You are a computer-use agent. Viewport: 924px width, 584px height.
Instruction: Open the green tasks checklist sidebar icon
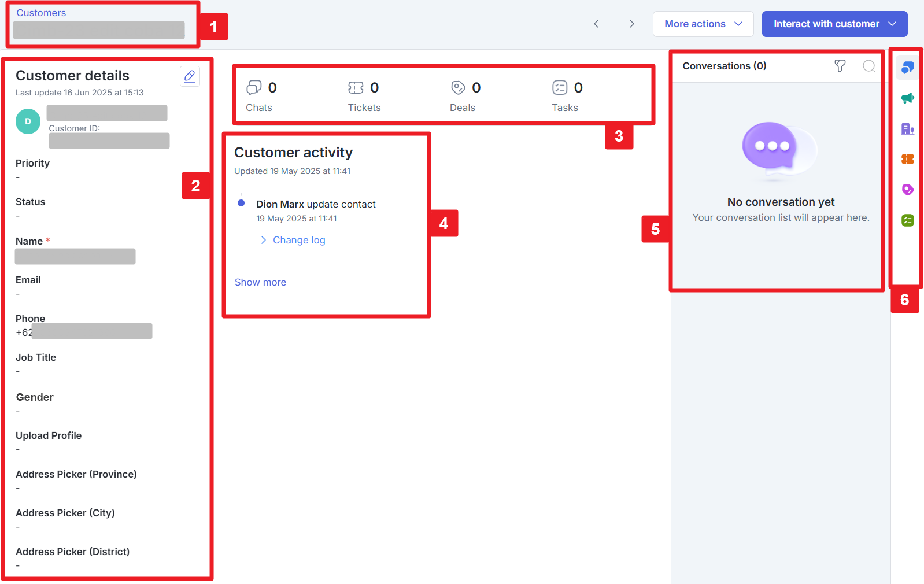(x=907, y=220)
